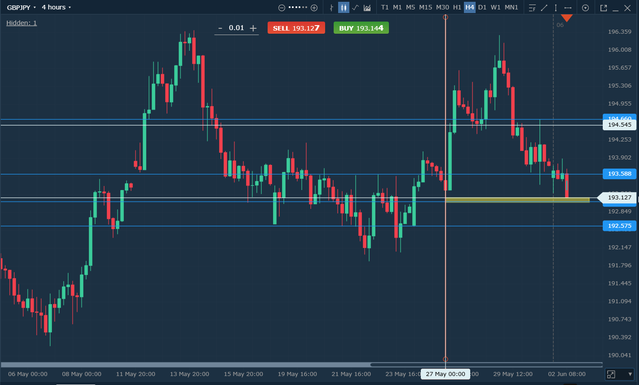Screen dimensions: 639x385
Task: Select the M1 timeframe
Action: pos(397,7)
